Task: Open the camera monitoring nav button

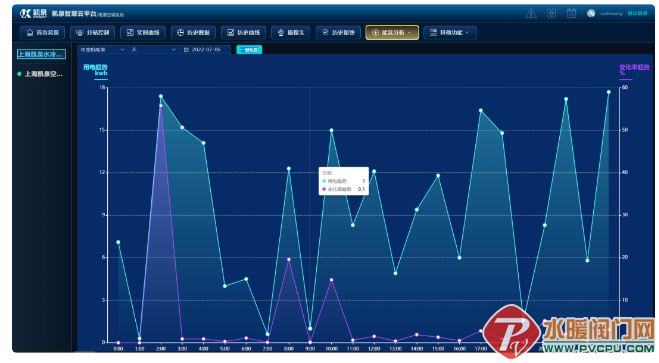Action: [290, 32]
